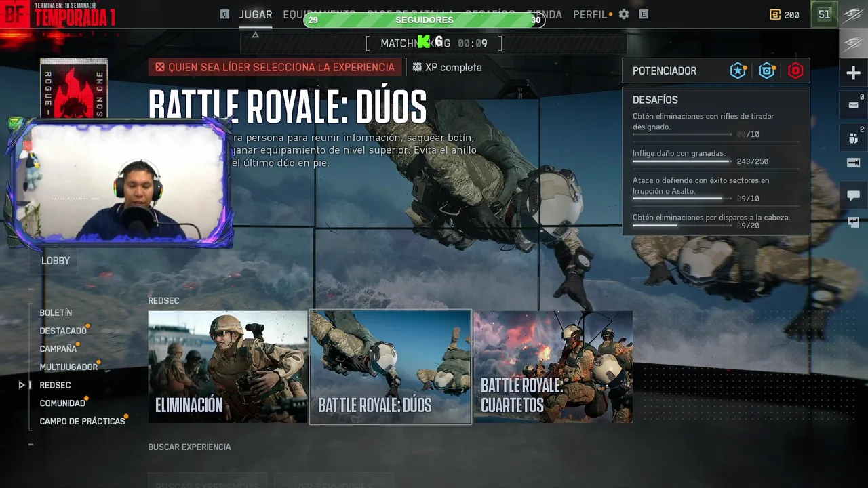Click the red X icon in the leader notice
This screenshot has width=868, height=488.
pos(160,67)
